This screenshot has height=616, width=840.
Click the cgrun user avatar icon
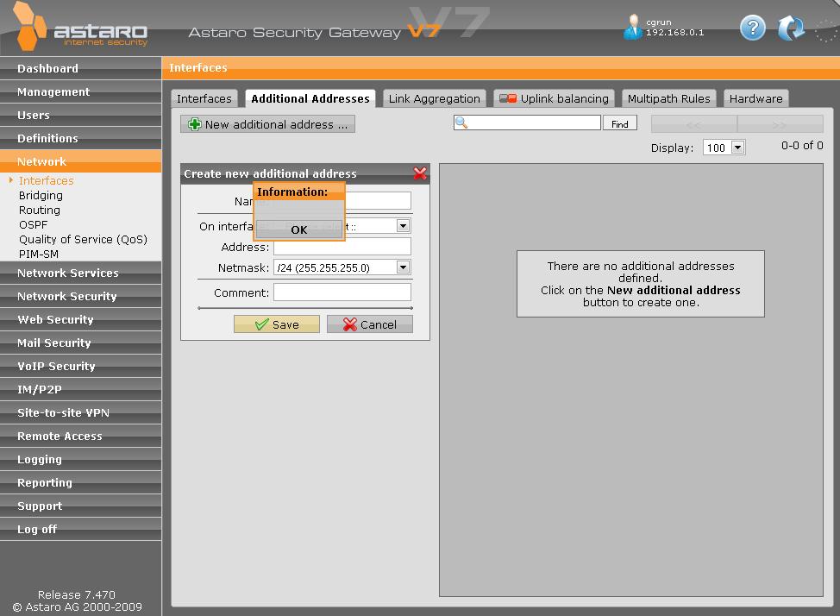coord(633,27)
